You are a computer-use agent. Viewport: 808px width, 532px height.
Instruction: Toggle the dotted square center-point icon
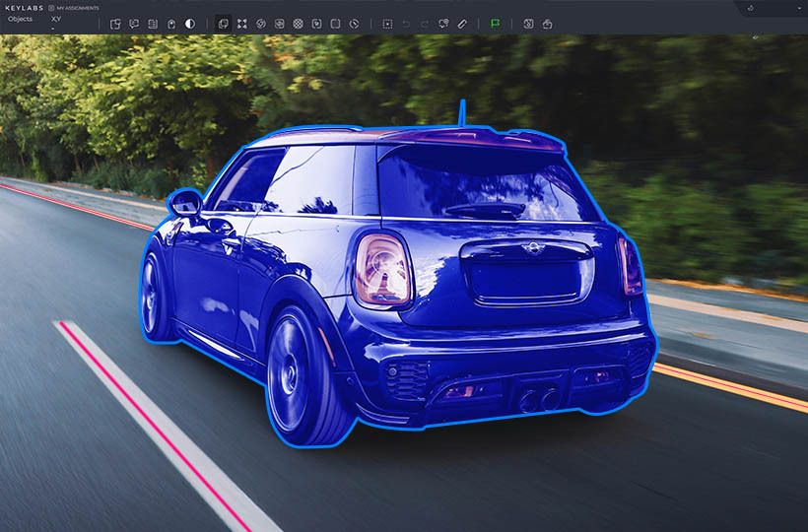click(x=387, y=24)
